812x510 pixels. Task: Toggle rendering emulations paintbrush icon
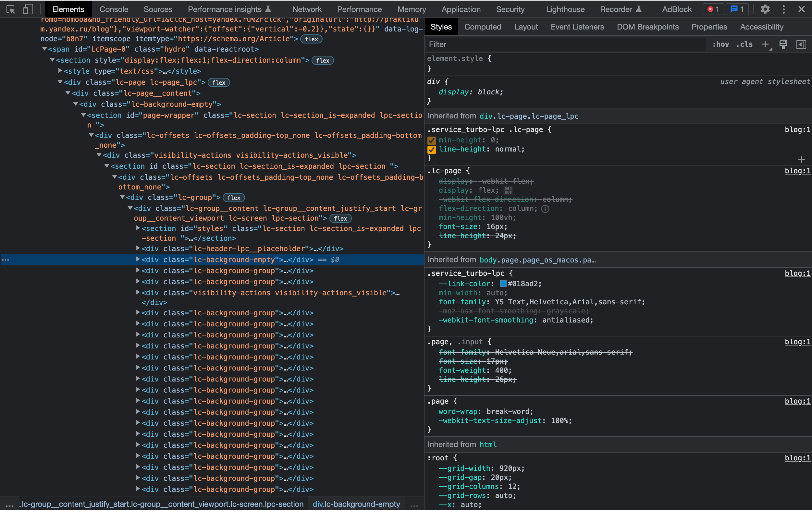tap(783, 44)
